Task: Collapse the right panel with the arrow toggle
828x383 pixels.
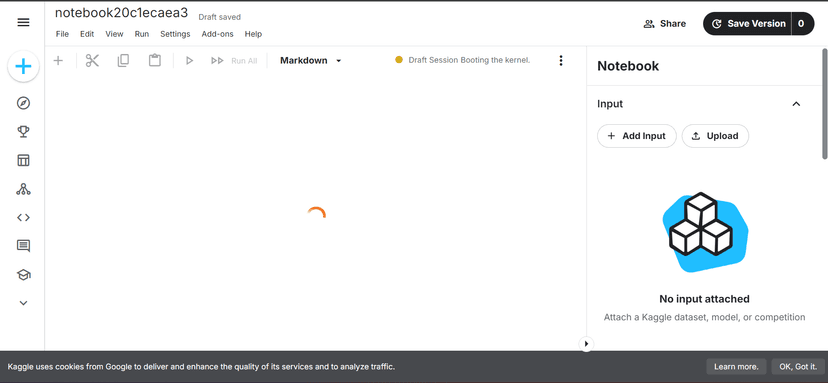Action: 586,344
